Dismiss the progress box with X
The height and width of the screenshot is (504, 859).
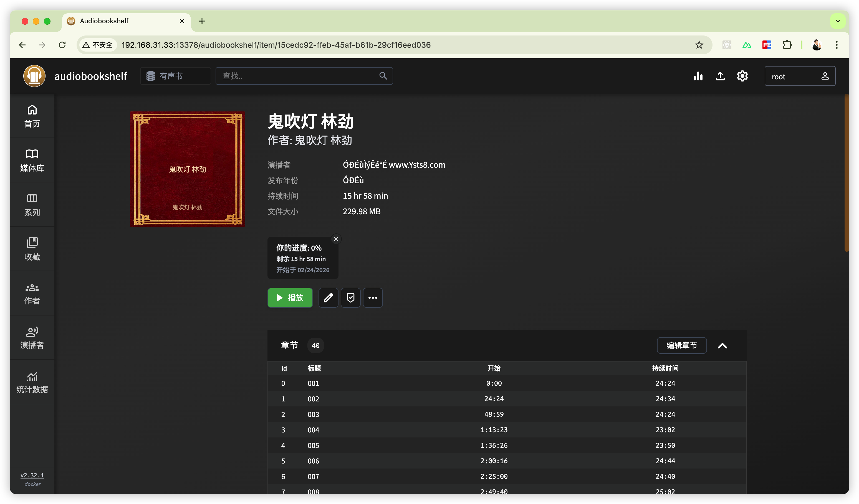pyautogui.click(x=336, y=239)
